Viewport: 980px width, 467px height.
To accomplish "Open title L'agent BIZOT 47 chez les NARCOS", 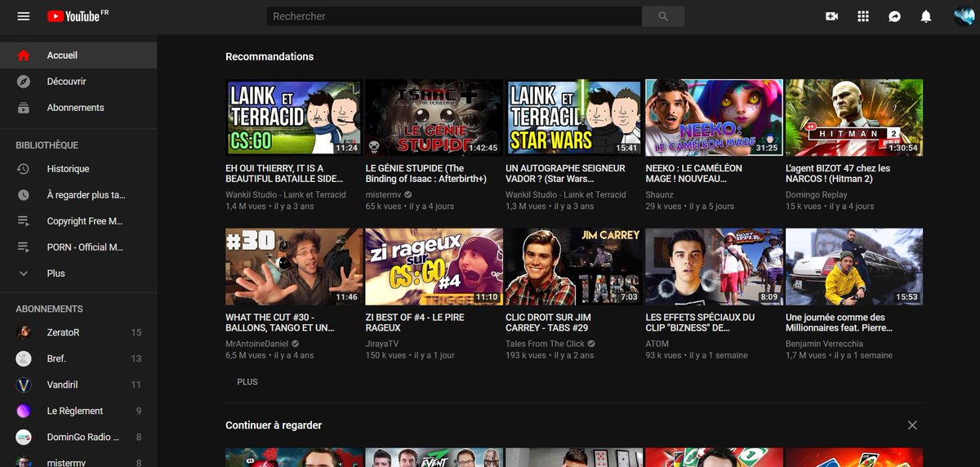I will (x=838, y=173).
